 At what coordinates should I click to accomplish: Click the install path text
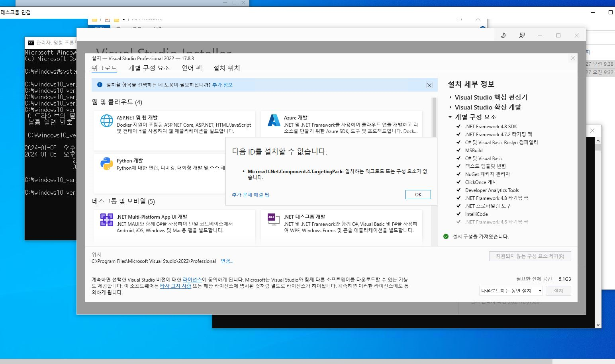(x=154, y=261)
